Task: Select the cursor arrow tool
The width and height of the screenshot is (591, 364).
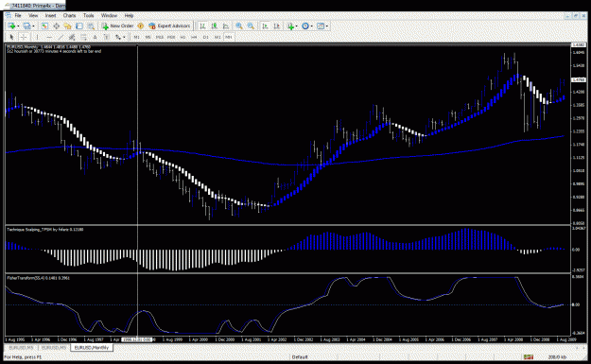Action: coord(11,37)
